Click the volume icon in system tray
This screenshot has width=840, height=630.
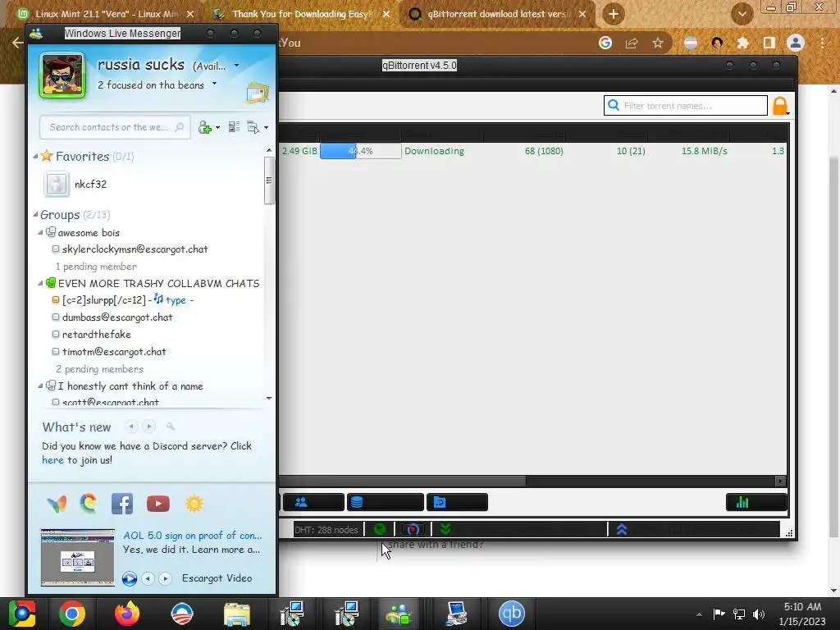759,614
